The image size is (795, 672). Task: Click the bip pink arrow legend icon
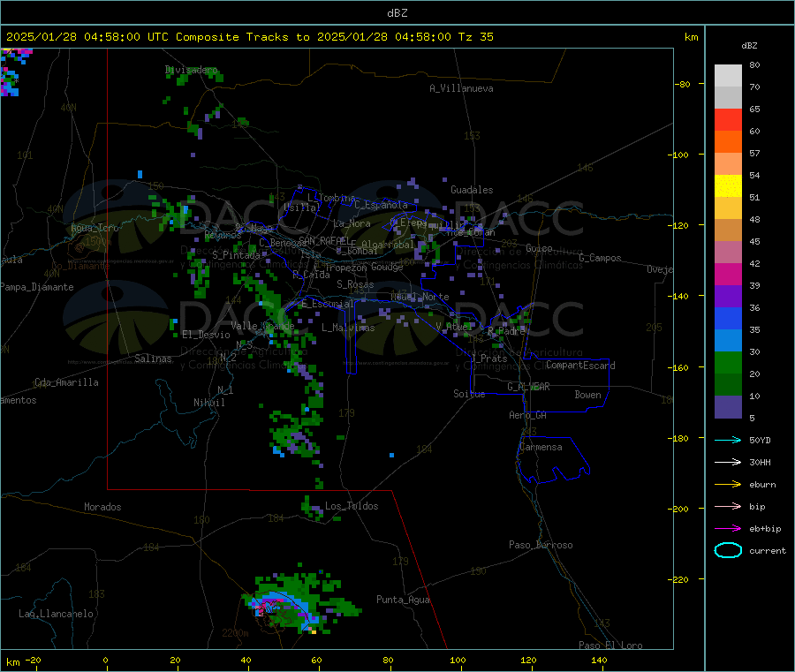728,506
